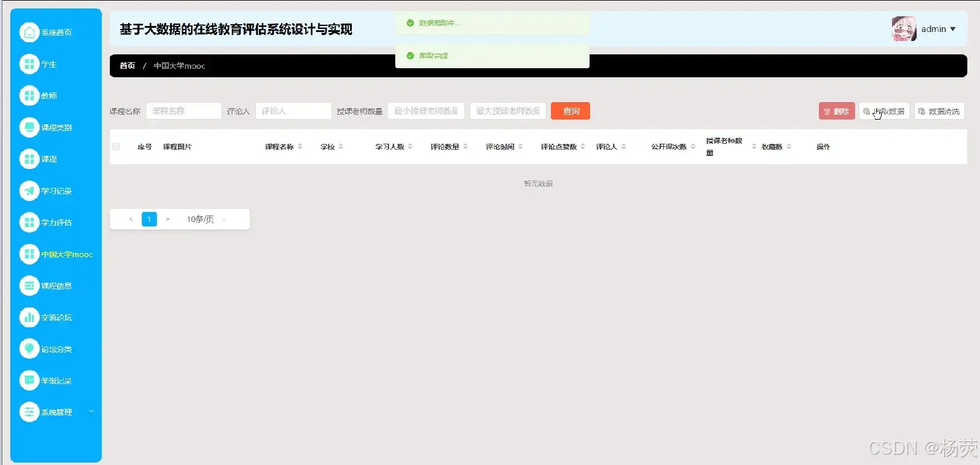Sort the 评论点赞数 column
Screen dimensions: 980x465
point(583,147)
